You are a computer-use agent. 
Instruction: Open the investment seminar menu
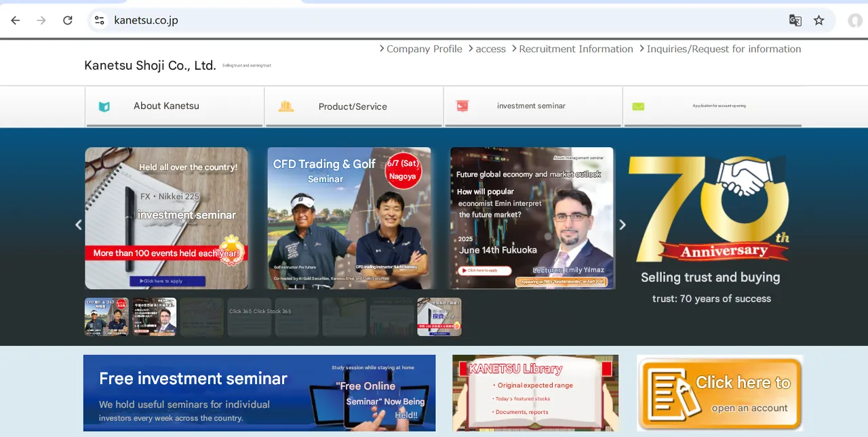tap(533, 106)
